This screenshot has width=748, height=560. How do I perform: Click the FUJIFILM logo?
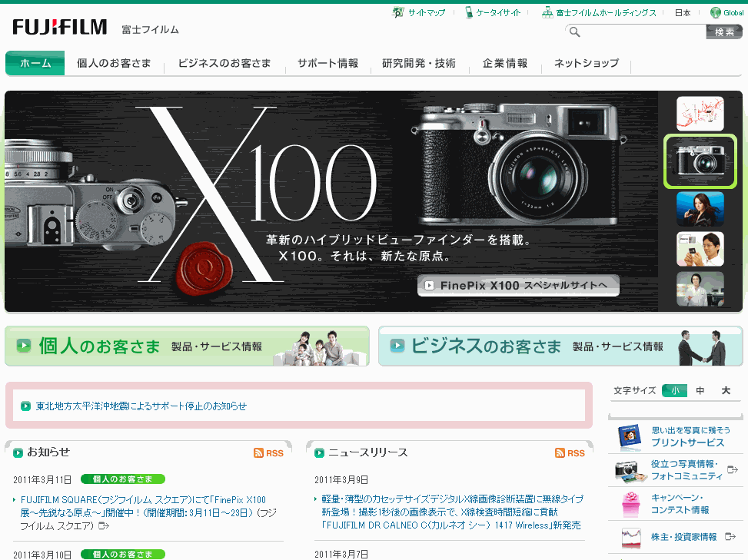coord(60,27)
